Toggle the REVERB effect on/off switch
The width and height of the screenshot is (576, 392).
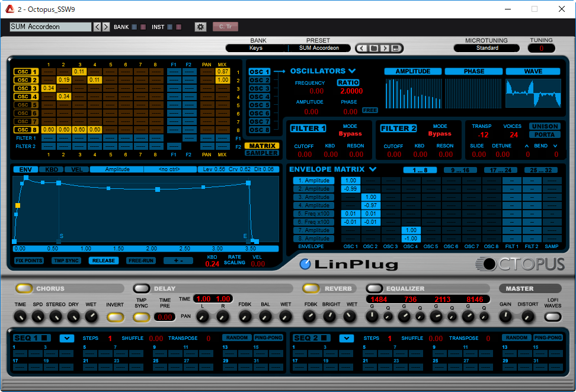(x=311, y=288)
